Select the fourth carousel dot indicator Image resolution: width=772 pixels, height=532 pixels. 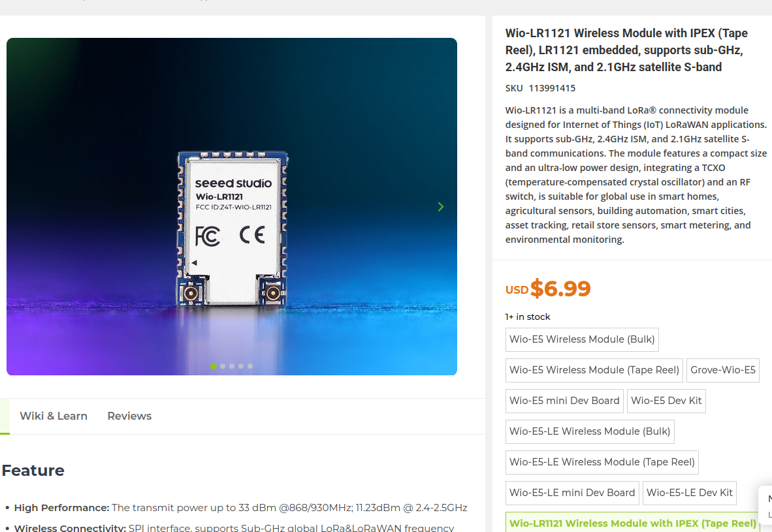[x=241, y=366]
